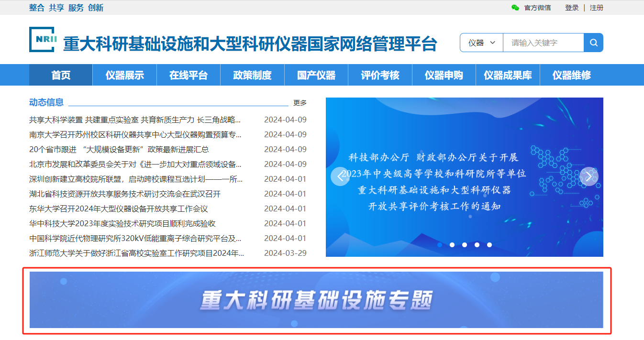The width and height of the screenshot is (644, 340).
Task: Click the carousel notice banner image
Action: coord(465,177)
